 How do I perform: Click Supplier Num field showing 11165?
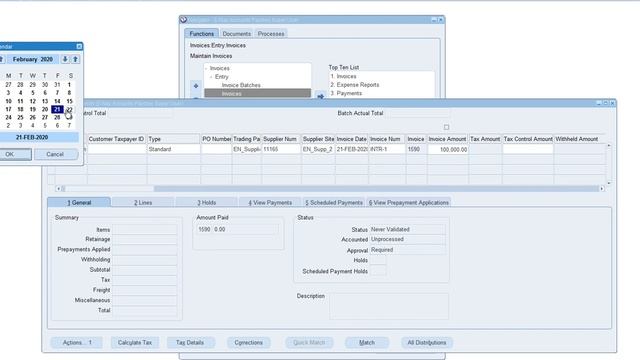pos(281,149)
